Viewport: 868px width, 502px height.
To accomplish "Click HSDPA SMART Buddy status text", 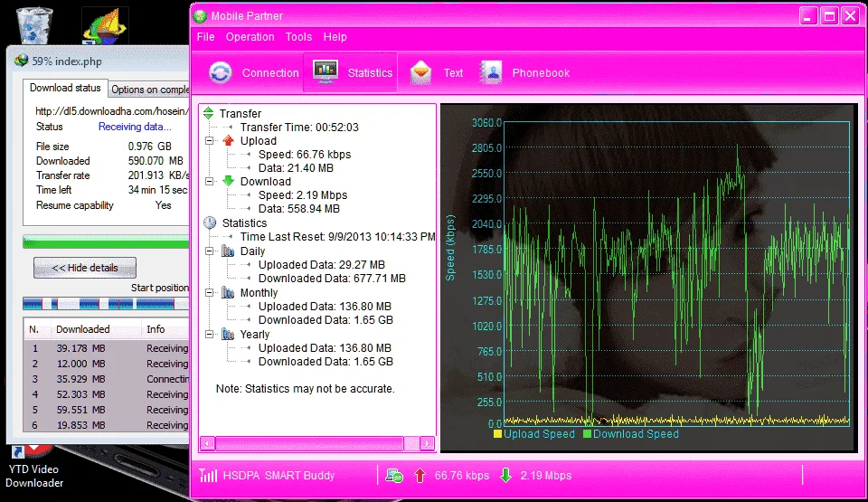I will coord(278,476).
